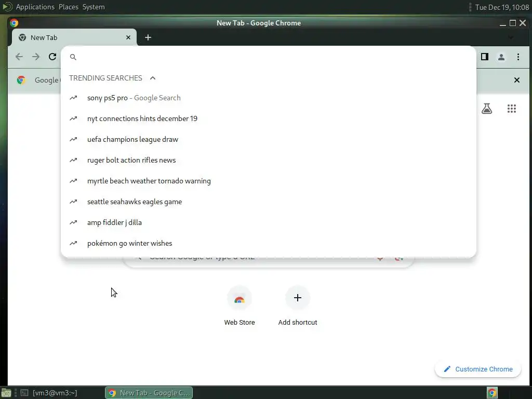Image resolution: width=532 pixels, height=399 pixels.
Task: Pick ruger bolt action rifles news
Action: pos(269,160)
